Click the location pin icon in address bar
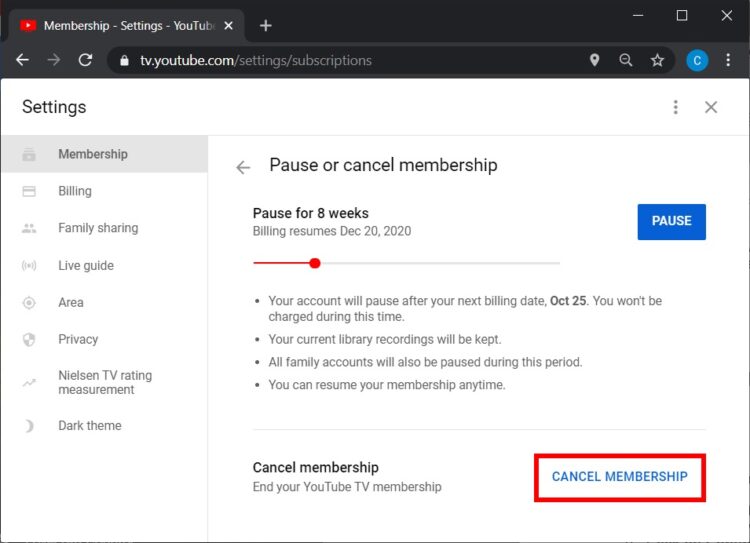Viewport: 750px width, 543px height. [594, 60]
